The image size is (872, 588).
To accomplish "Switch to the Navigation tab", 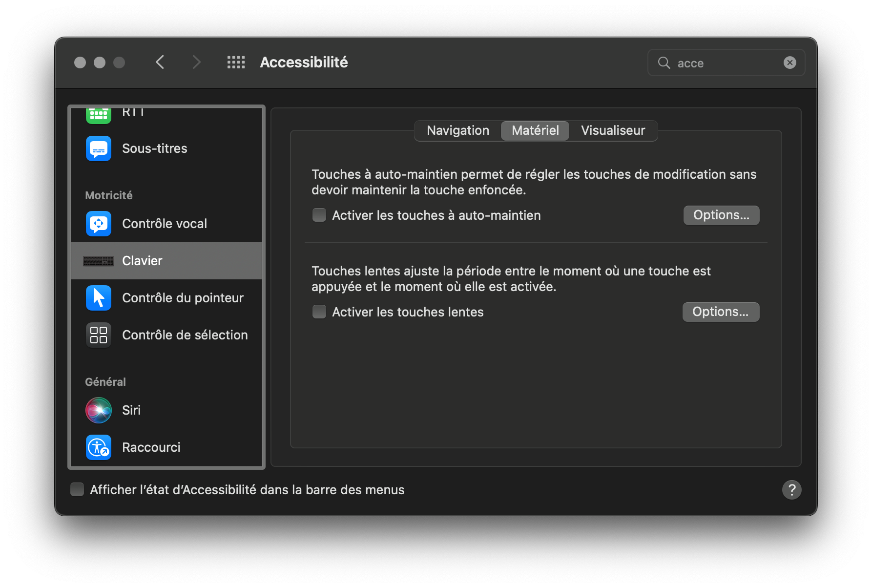I will pyautogui.click(x=457, y=130).
